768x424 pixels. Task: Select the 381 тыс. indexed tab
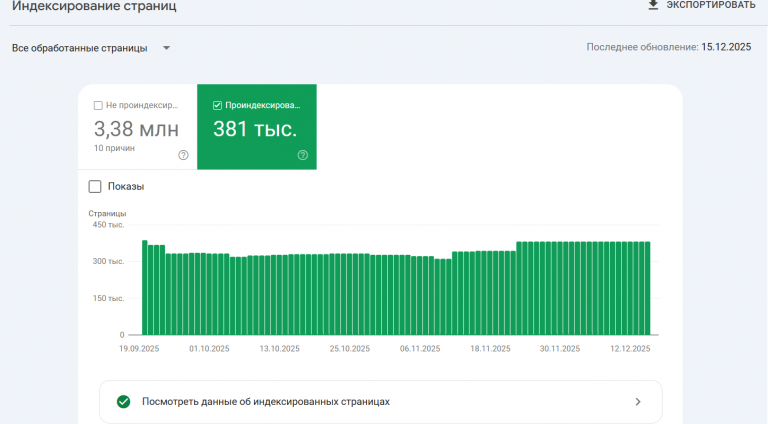(x=255, y=129)
